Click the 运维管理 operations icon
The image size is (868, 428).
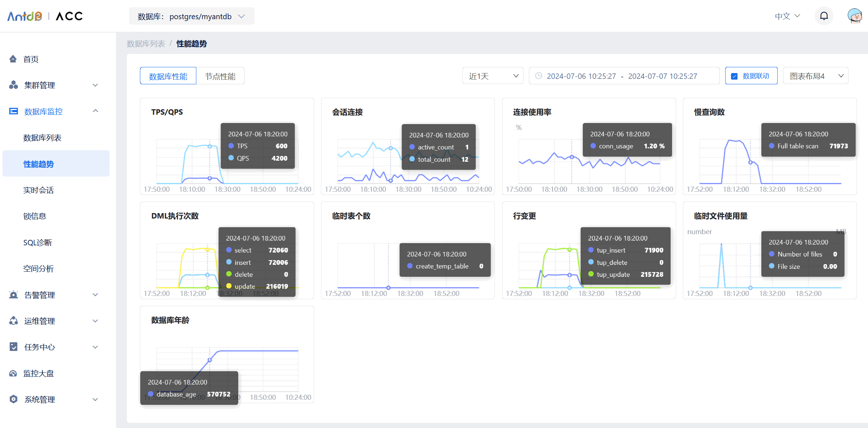(x=13, y=321)
